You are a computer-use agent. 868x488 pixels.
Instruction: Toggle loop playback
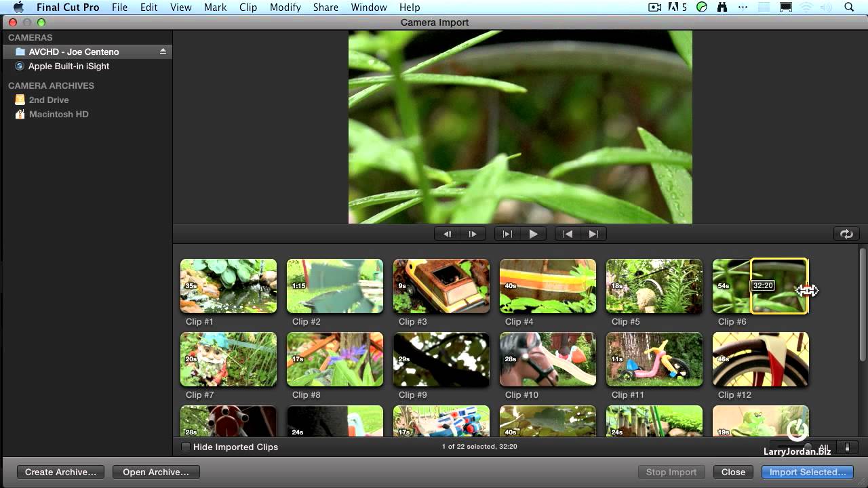846,234
